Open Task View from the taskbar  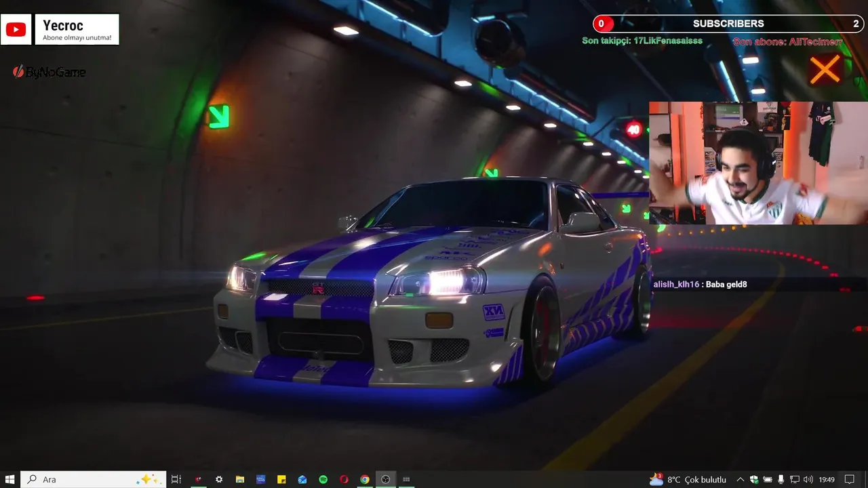tap(176, 479)
